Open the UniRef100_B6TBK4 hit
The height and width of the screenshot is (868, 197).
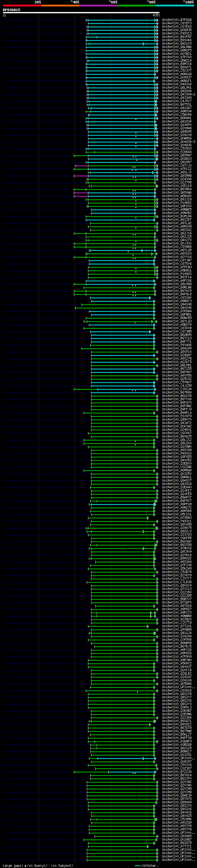pos(177,189)
